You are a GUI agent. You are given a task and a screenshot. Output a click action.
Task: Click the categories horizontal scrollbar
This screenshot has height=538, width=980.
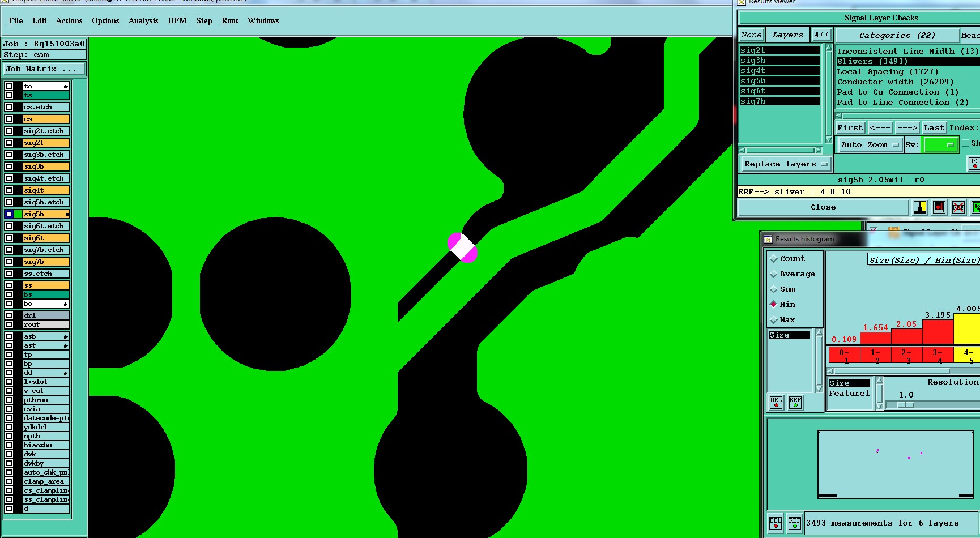908,116
